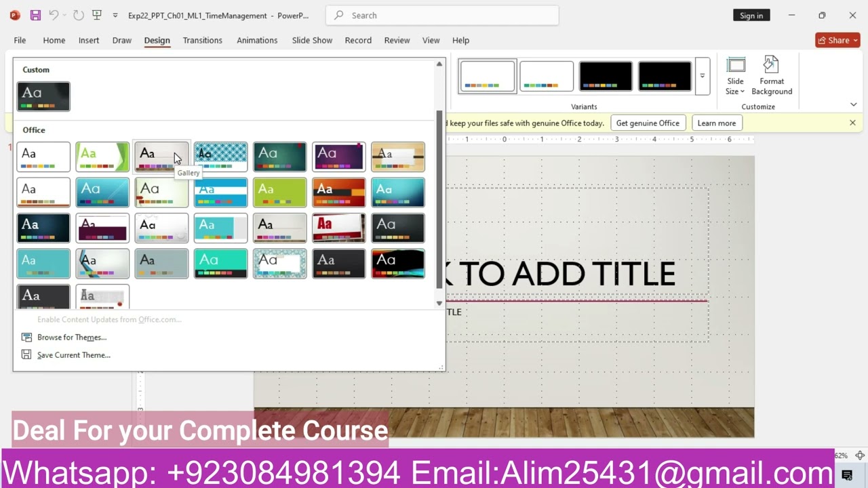
Task: Select the second white variant thumbnail
Action: click(547, 76)
